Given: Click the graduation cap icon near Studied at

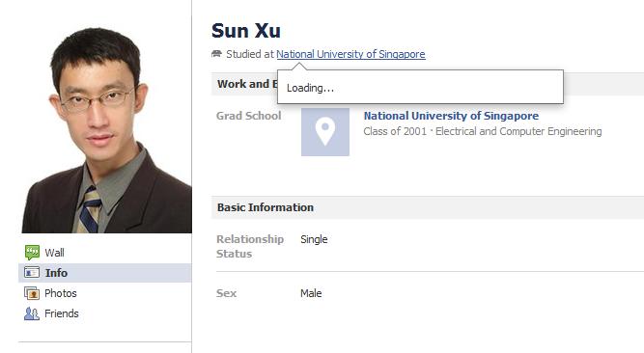Looking at the screenshot, I should [216, 54].
